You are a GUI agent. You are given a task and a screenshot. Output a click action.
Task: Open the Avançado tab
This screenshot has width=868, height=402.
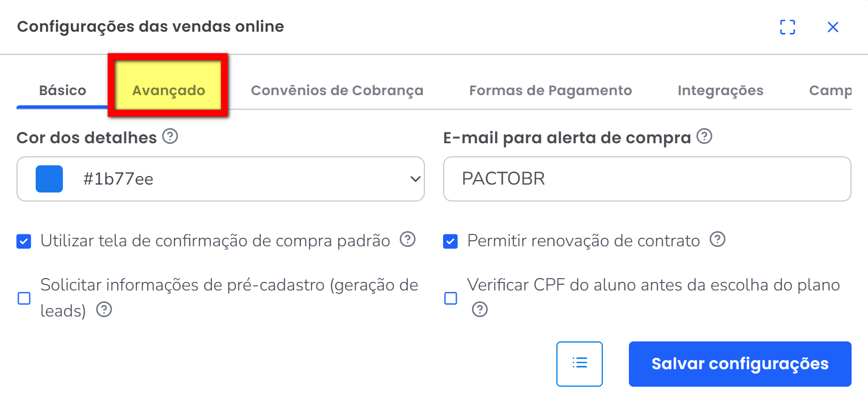coord(168,91)
